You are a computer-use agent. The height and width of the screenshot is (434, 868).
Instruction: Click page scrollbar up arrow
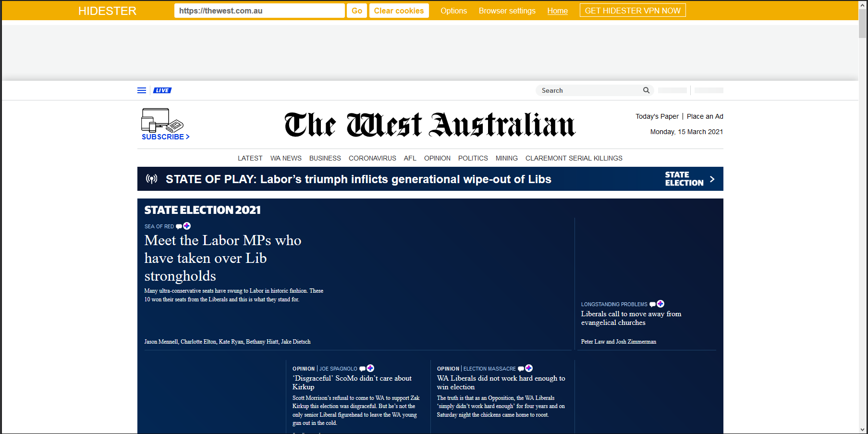click(x=863, y=5)
